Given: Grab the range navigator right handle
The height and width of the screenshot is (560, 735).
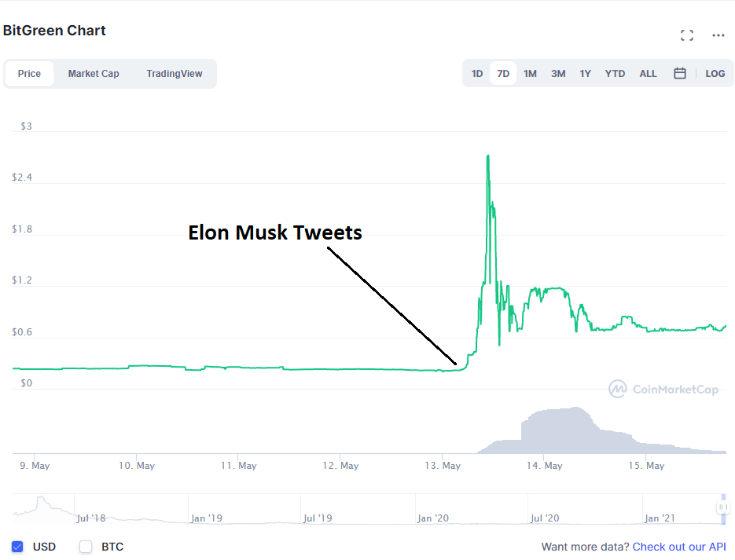Looking at the screenshot, I should [x=723, y=507].
